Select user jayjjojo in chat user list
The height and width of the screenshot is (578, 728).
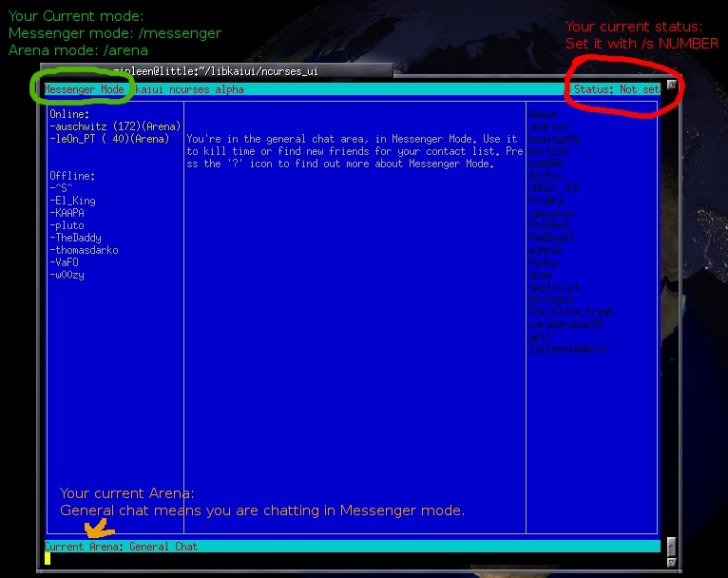(551, 213)
